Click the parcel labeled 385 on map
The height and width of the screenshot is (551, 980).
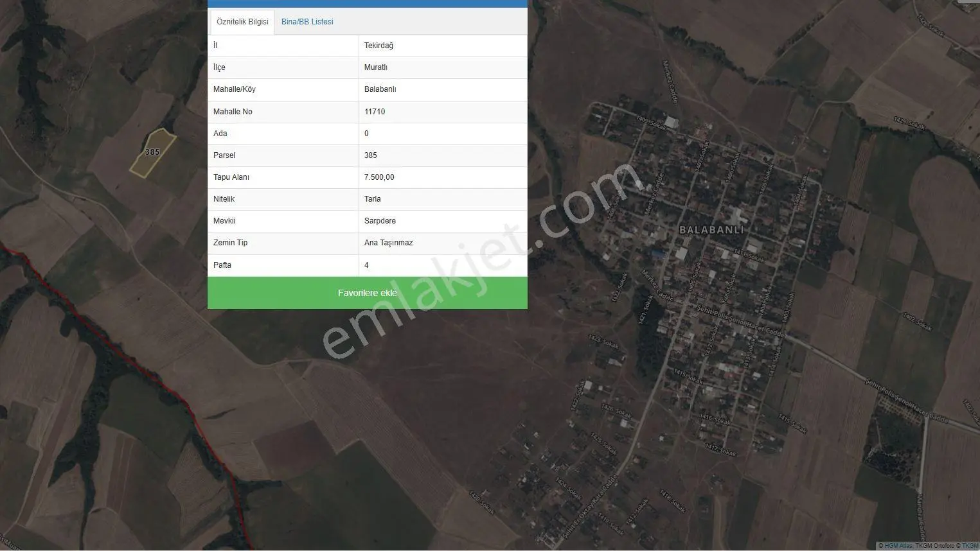pyautogui.click(x=152, y=152)
